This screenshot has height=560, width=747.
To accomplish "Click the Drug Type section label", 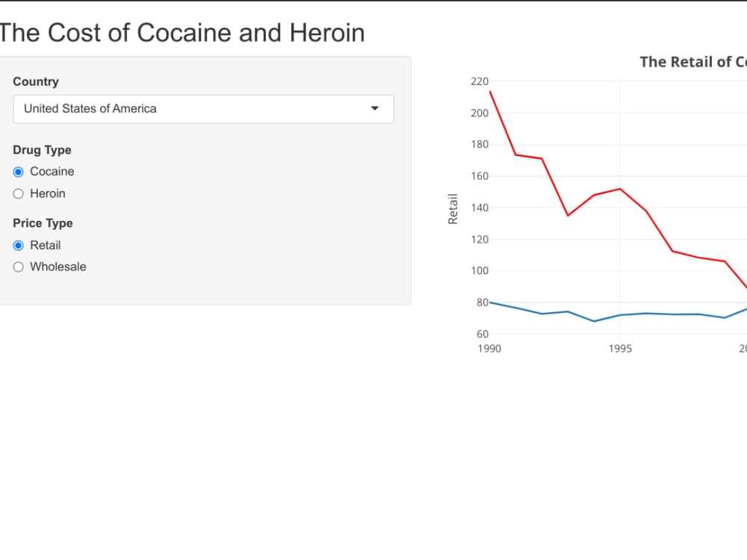I will point(42,150).
